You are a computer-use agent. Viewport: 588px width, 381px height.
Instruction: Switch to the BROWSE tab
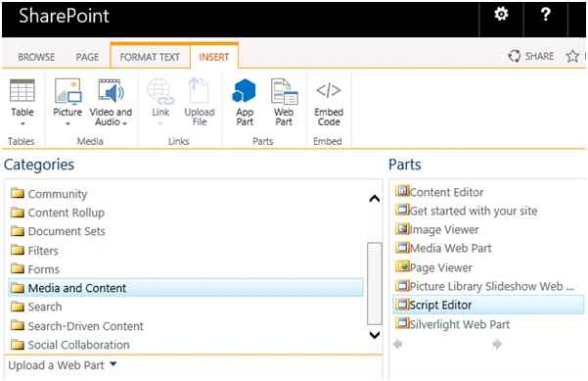[x=36, y=57]
